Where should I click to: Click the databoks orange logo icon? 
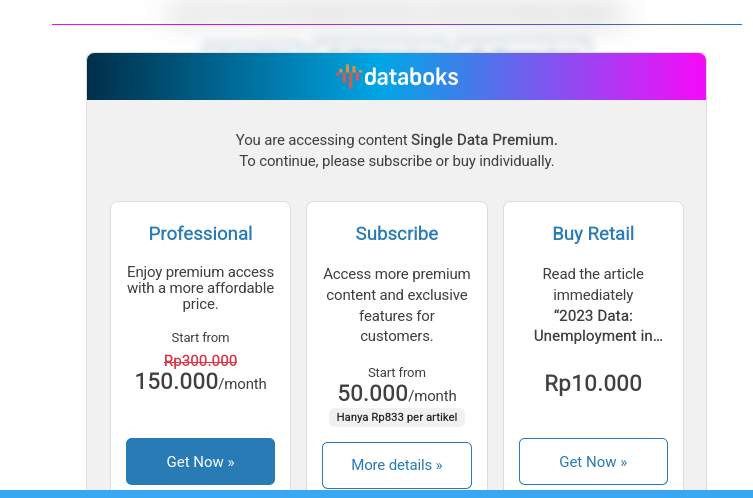[x=347, y=76]
